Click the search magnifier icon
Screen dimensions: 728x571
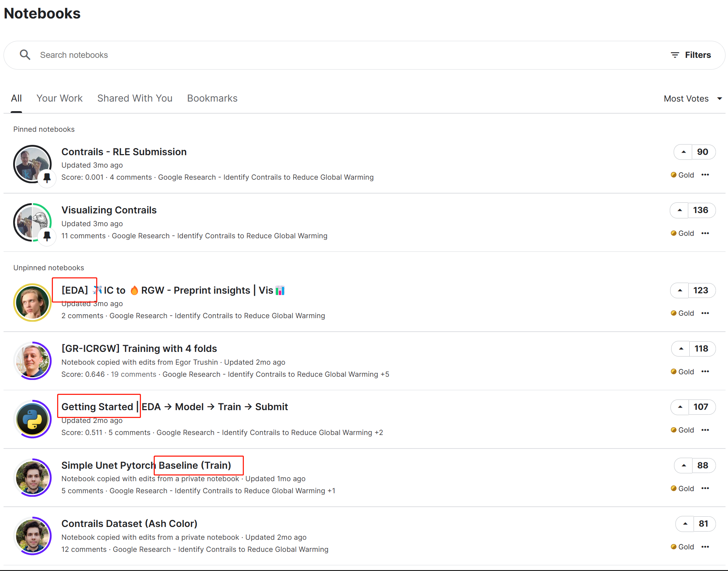point(25,55)
